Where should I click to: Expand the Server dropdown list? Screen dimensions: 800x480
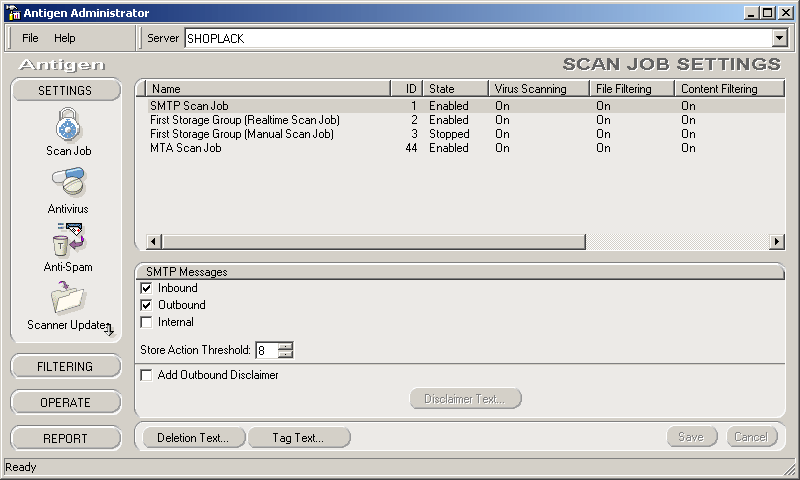[779, 38]
